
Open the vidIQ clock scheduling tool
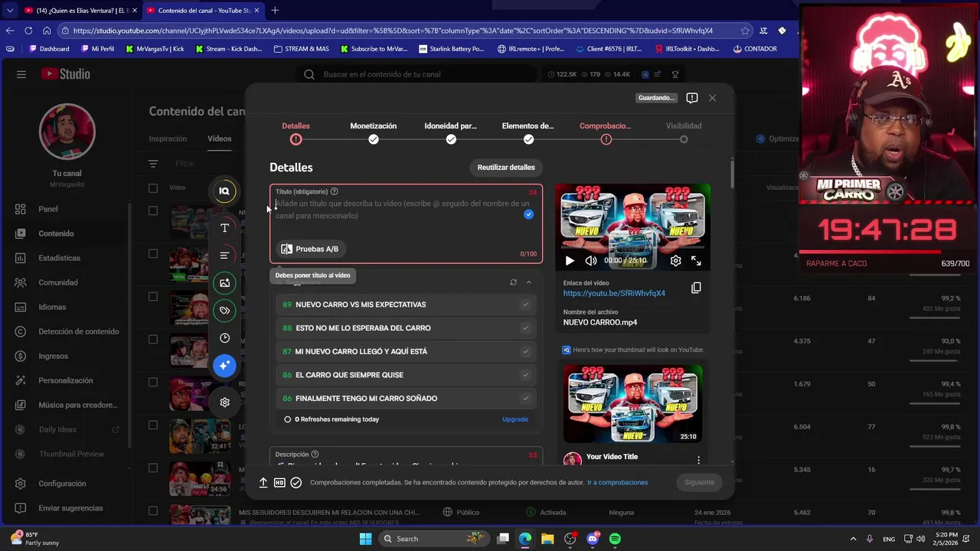point(224,338)
